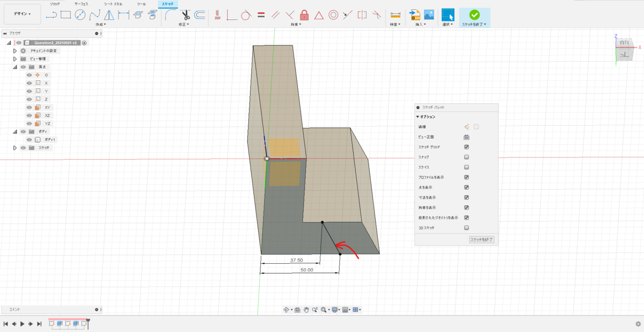Screen dimensions: 644x332
Task: Toggle the 寸法を表示 checkbox
Action: click(466, 198)
